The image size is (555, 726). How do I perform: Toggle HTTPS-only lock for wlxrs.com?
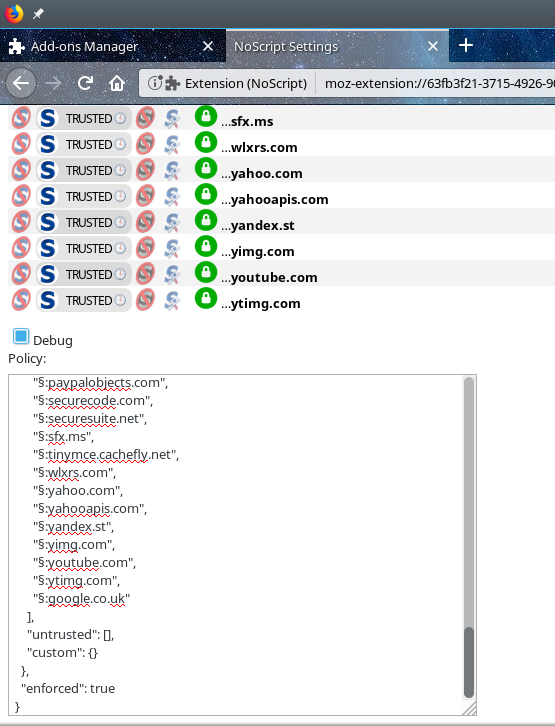(x=206, y=142)
